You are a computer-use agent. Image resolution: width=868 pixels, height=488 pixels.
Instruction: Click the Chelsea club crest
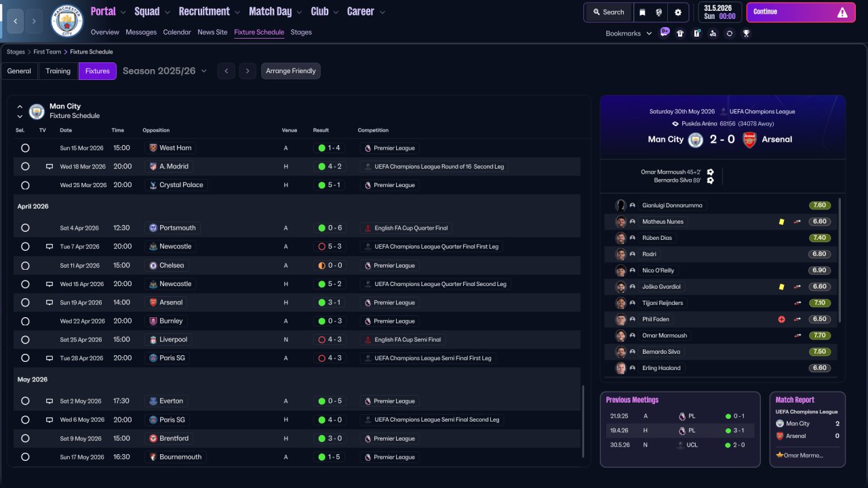pos(153,266)
